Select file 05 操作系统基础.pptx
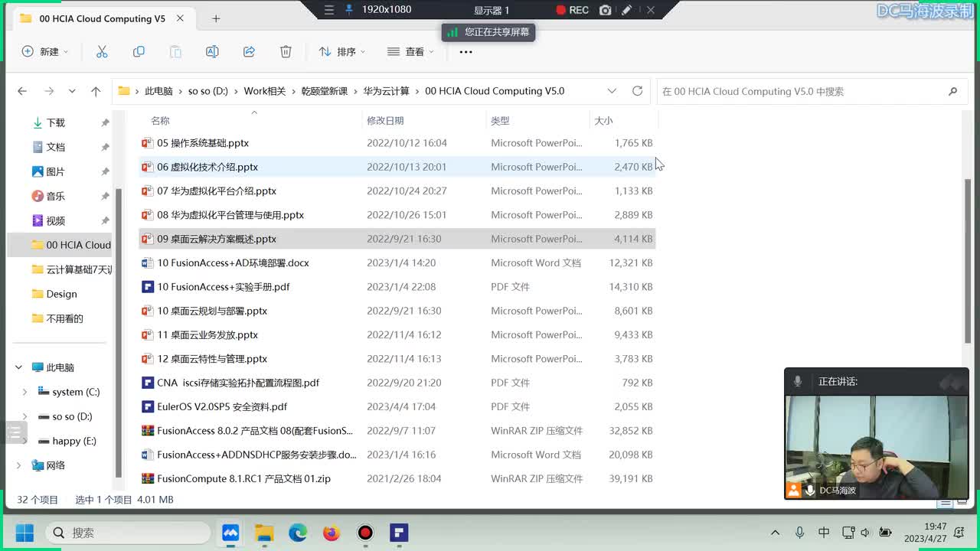This screenshot has height=551, width=980. [203, 142]
